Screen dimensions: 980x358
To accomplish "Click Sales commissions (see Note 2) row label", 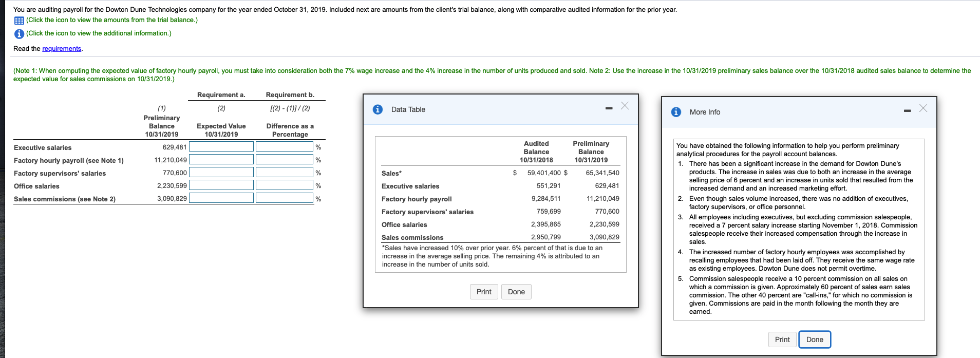I will pos(65,199).
